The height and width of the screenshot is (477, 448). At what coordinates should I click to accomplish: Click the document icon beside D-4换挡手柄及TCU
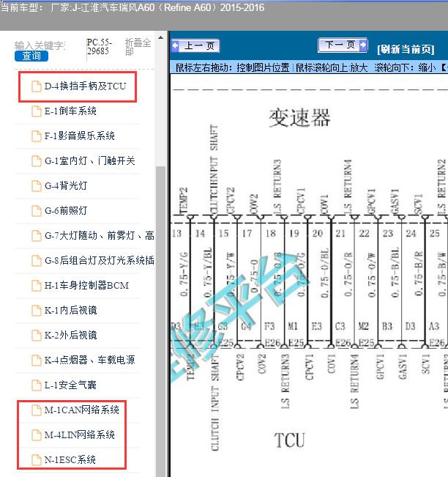37,86
